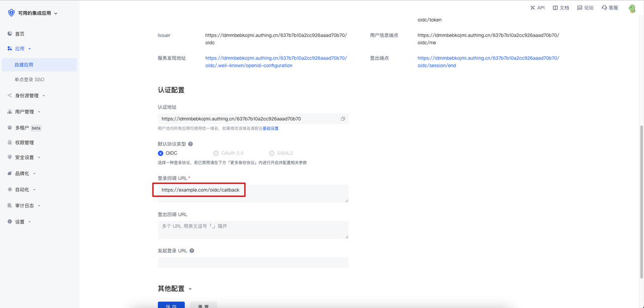The height and width of the screenshot is (308, 644).
Task: Choose the SAML2 protocol radio button
Action: 272,153
